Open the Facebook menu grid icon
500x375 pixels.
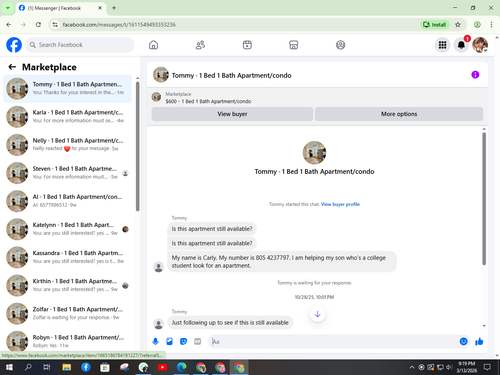(442, 45)
